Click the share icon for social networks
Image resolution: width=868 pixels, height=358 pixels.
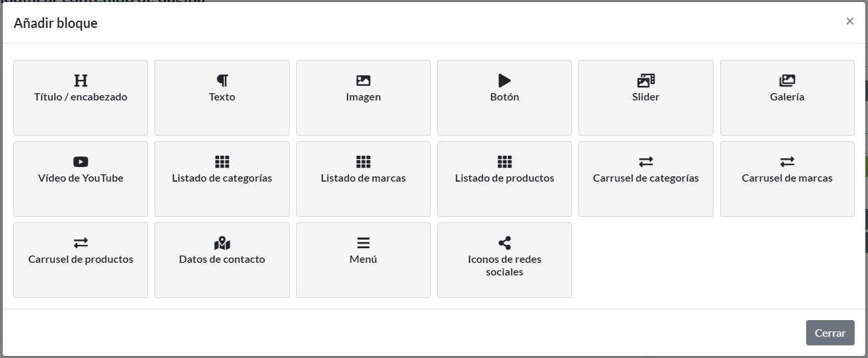[x=505, y=243]
